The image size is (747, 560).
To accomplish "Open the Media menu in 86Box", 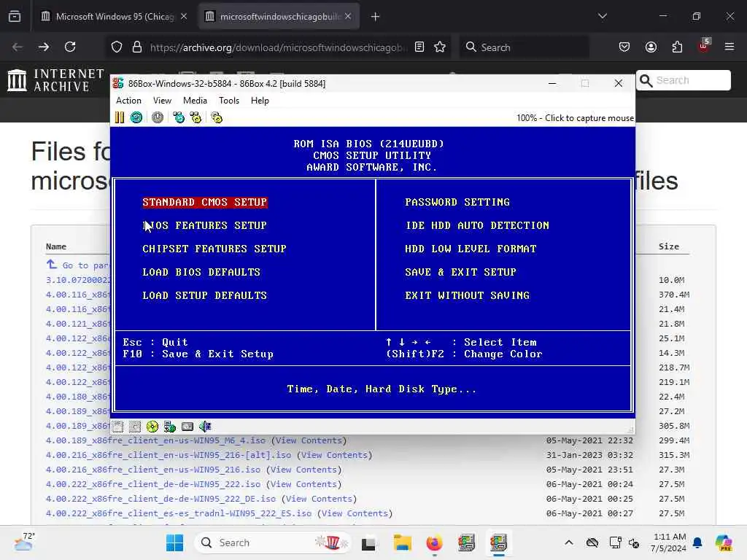I will (195, 101).
